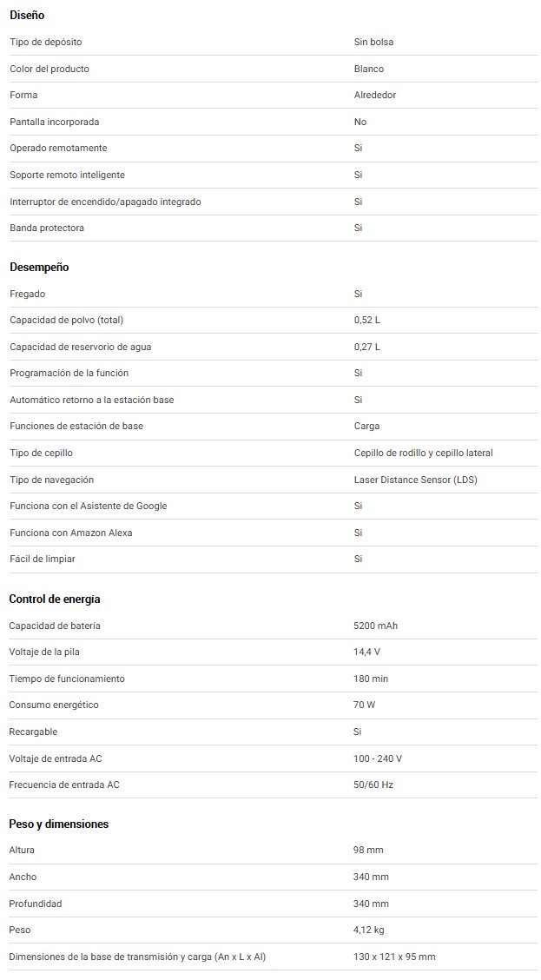The height and width of the screenshot is (980, 541).
Task: Click the Tipo de depósito label
Action: [46, 42]
